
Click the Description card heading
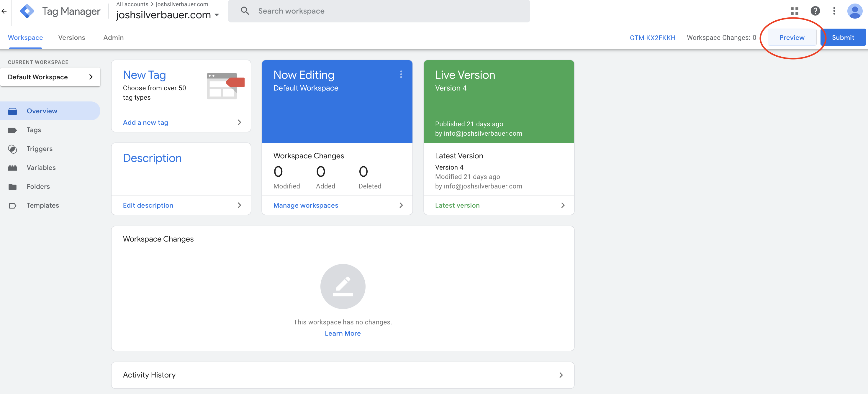click(152, 158)
